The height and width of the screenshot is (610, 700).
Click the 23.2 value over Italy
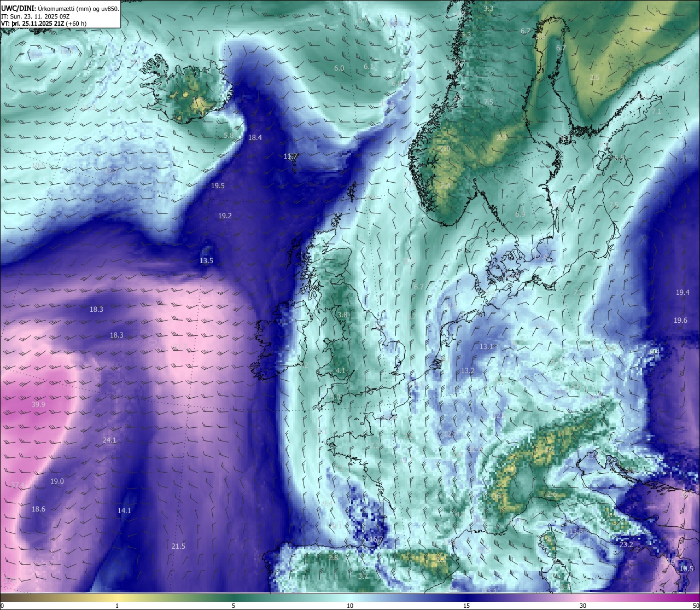(626, 545)
